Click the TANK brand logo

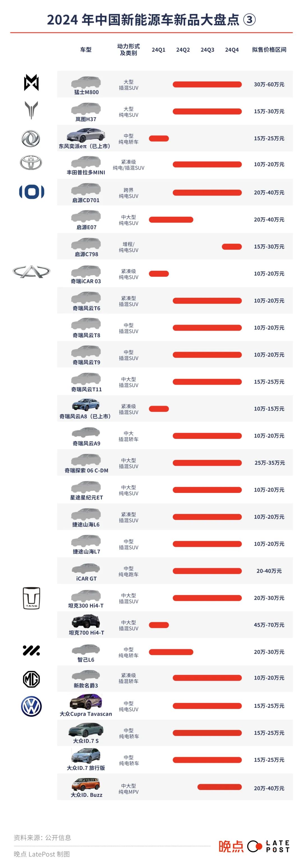31,598
